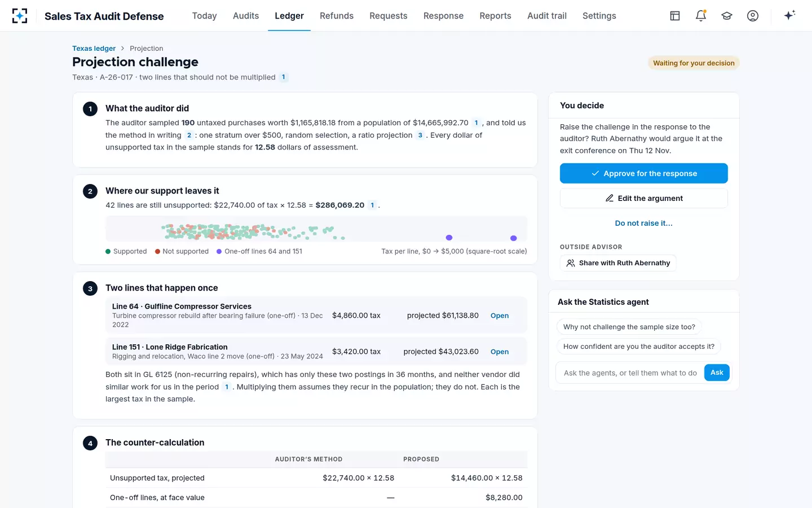Open the user account icon
The image size is (812, 508).
(x=753, y=16)
